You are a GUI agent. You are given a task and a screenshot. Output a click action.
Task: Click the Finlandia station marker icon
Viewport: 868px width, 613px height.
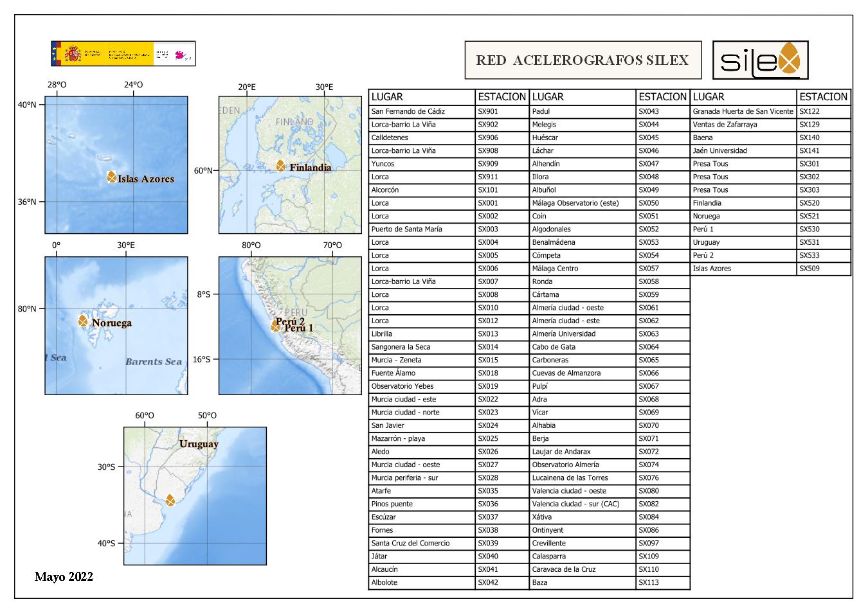pos(281,165)
